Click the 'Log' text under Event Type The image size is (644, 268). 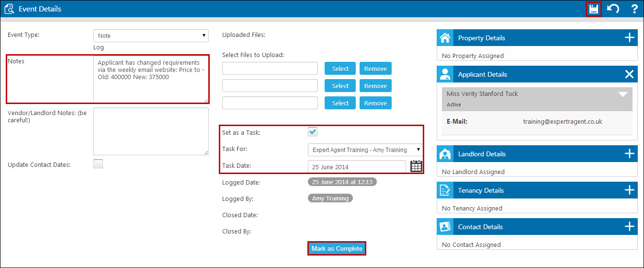coord(99,47)
